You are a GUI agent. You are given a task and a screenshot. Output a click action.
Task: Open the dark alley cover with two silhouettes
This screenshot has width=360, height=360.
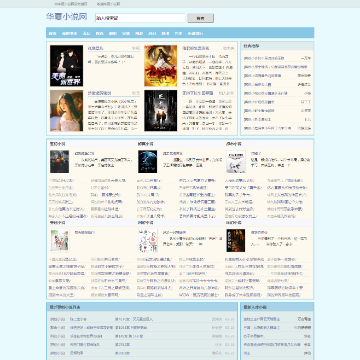161,111
